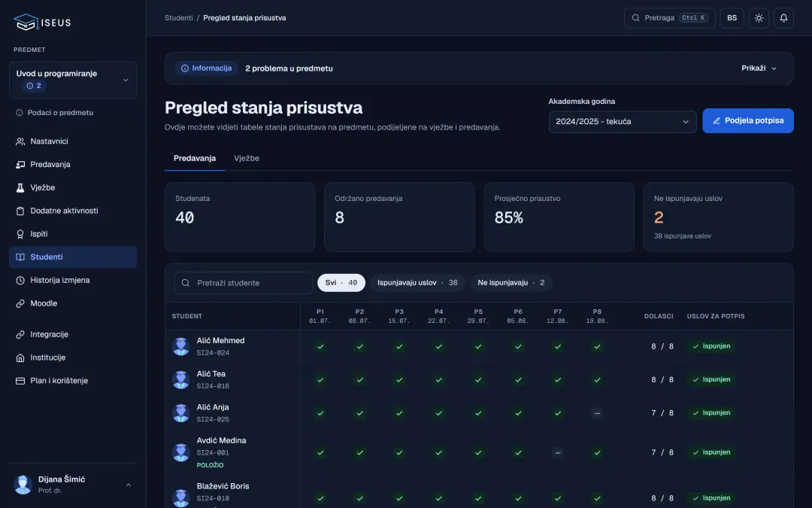Open the global Pretraga search box
Viewport: 812px width, 508px height.
click(x=670, y=18)
